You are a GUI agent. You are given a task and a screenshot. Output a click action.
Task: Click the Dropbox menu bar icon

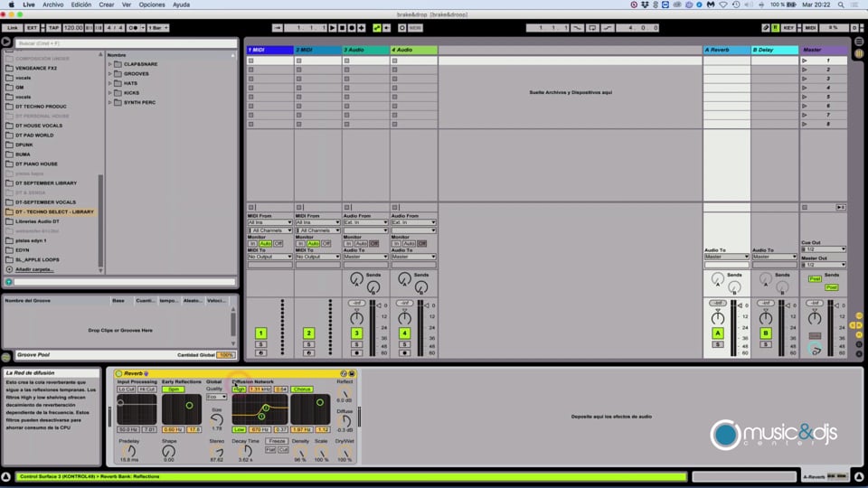point(645,5)
